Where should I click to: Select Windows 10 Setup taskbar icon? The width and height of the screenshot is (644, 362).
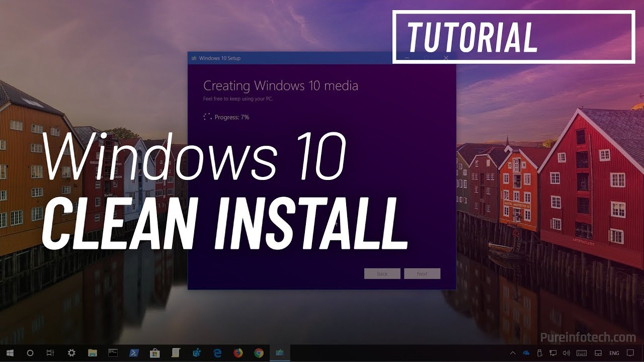point(279,353)
